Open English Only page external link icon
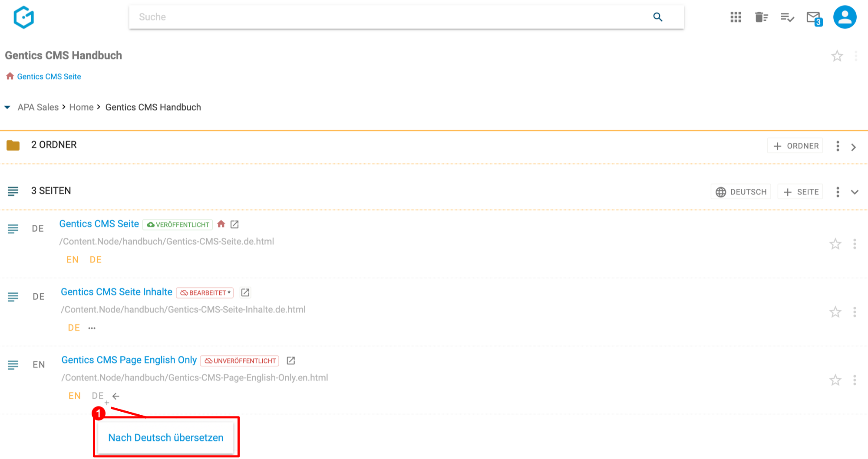This screenshot has height=459, width=868. pyautogui.click(x=291, y=361)
